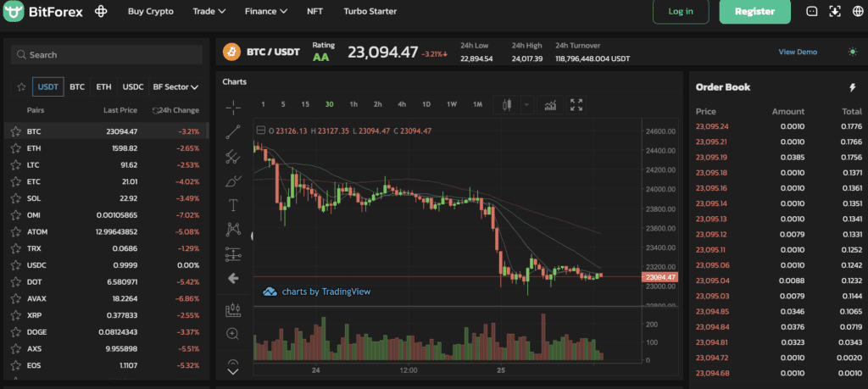The height and width of the screenshot is (389, 868).
Task: Set chart interval to 1h
Action: tap(353, 104)
